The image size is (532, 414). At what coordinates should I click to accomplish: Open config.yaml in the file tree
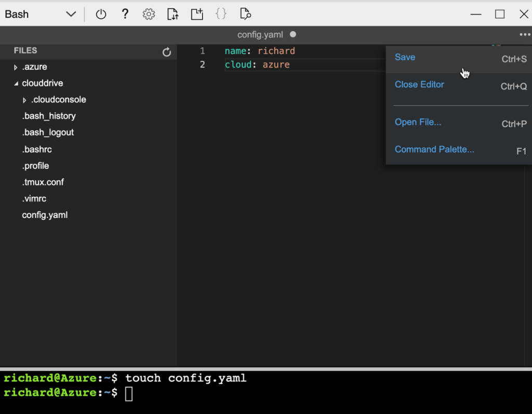pyautogui.click(x=45, y=215)
